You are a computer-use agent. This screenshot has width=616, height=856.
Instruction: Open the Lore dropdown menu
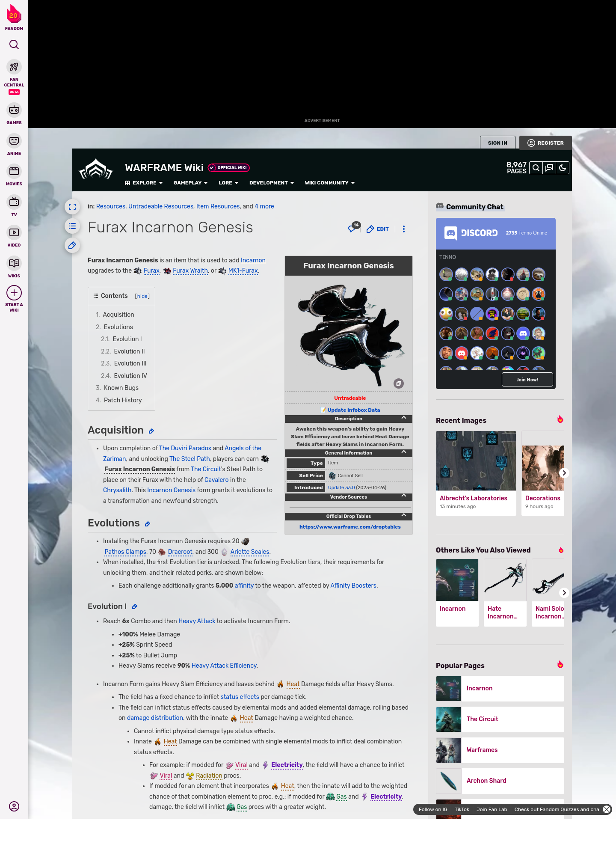click(228, 183)
